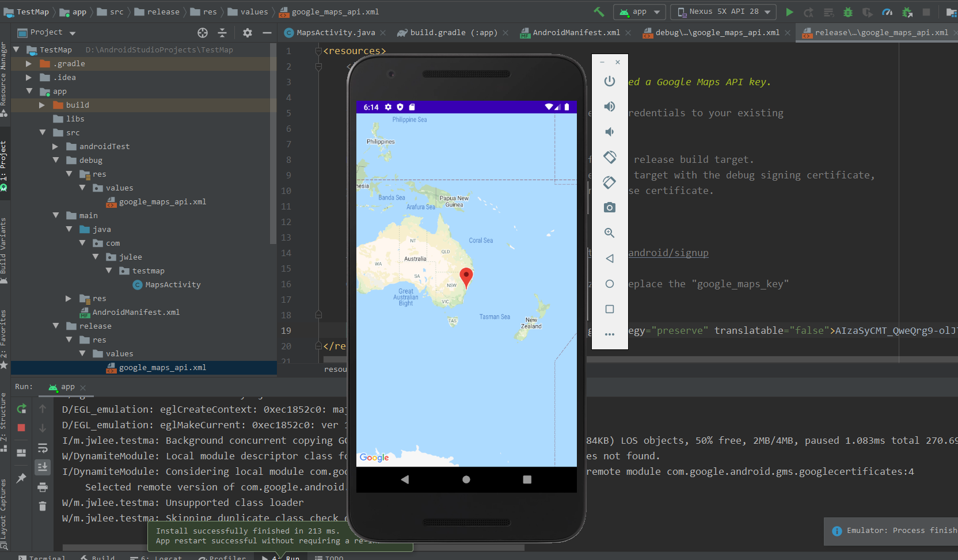This screenshot has width=958, height=560.
Task: Click emulator volume up button
Action: [x=610, y=106]
